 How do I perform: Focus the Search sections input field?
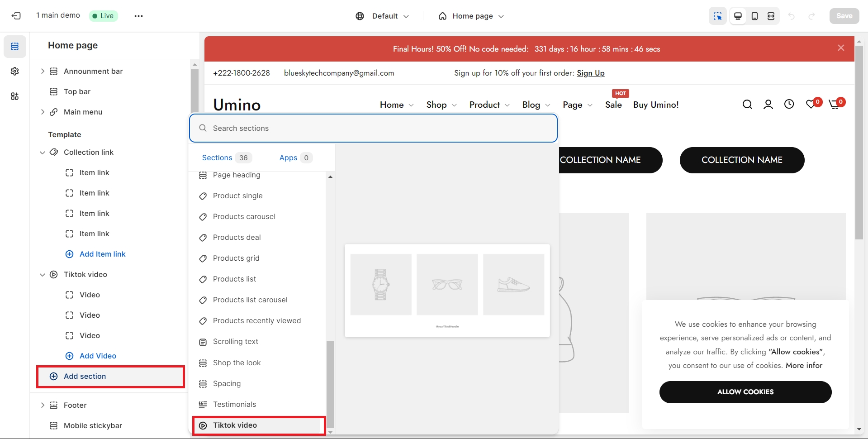point(373,128)
